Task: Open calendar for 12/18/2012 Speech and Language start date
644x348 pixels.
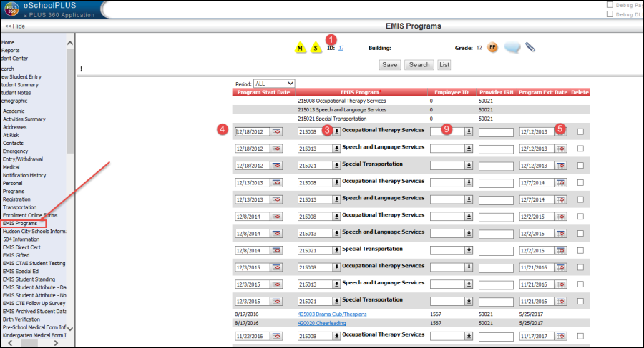Action: [276, 149]
